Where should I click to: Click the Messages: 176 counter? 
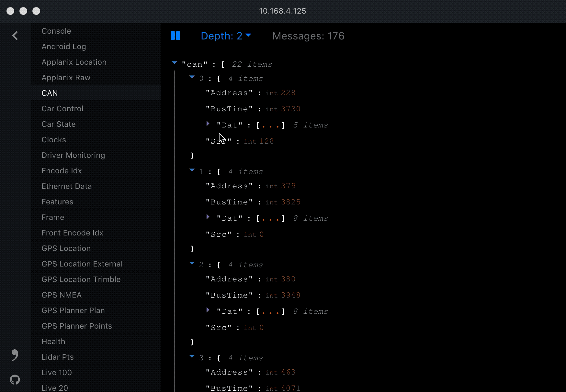[308, 36]
